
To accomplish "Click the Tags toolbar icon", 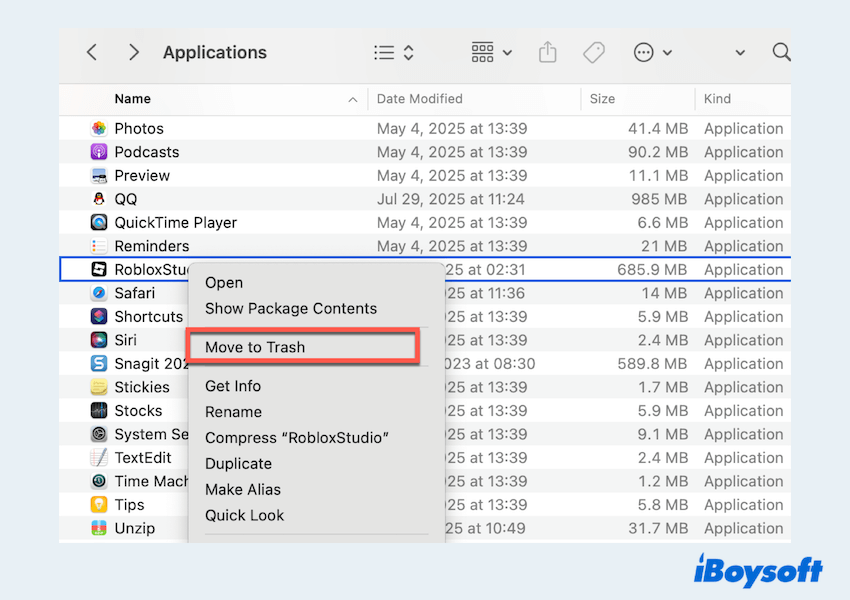I will pyautogui.click(x=594, y=53).
